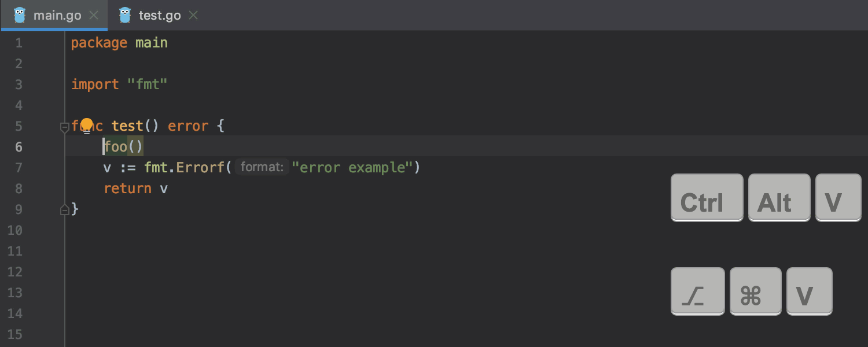The width and height of the screenshot is (868, 347).
Task: Click line number 7 in the gutter
Action: point(19,168)
